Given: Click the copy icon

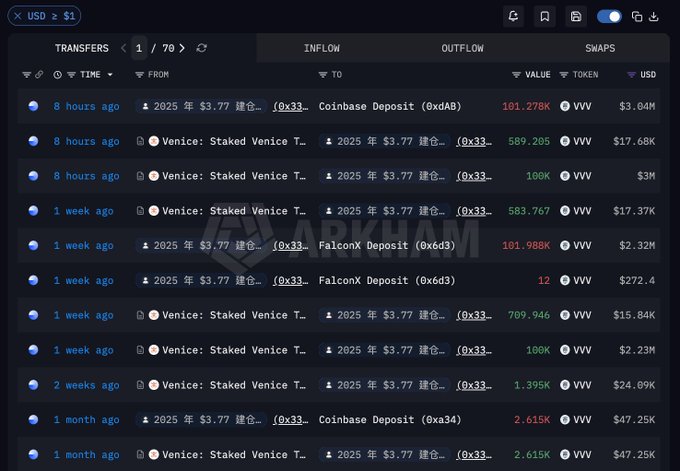Looking at the screenshot, I should (637, 16).
